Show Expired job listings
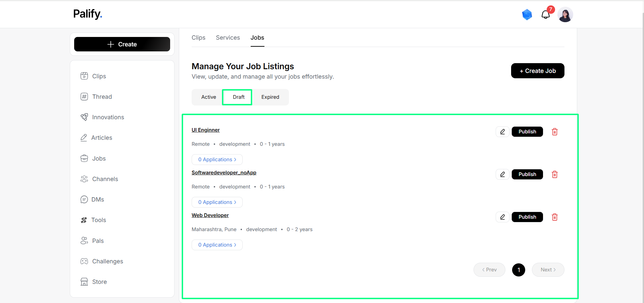The width and height of the screenshot is (644, 303). [270, 97]
